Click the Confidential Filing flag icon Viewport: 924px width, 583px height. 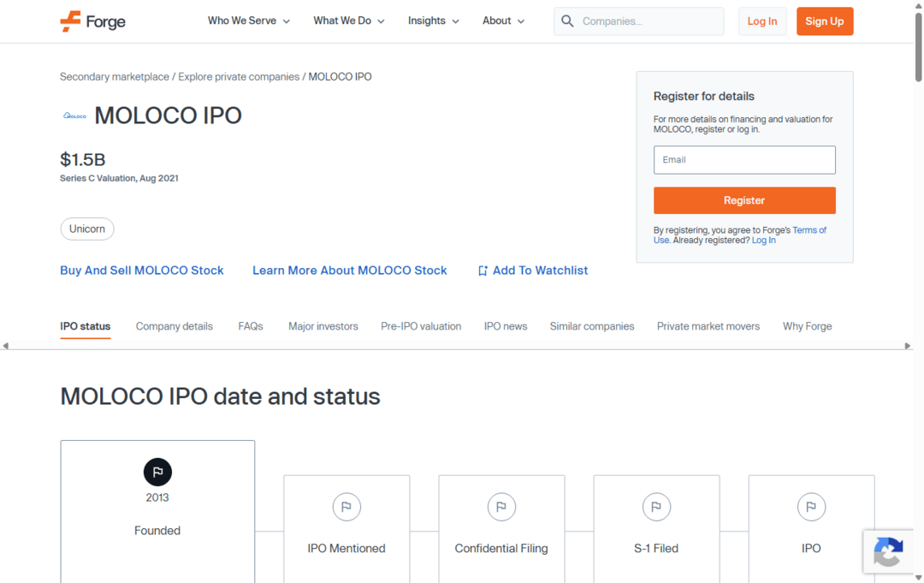click(501, 507)
